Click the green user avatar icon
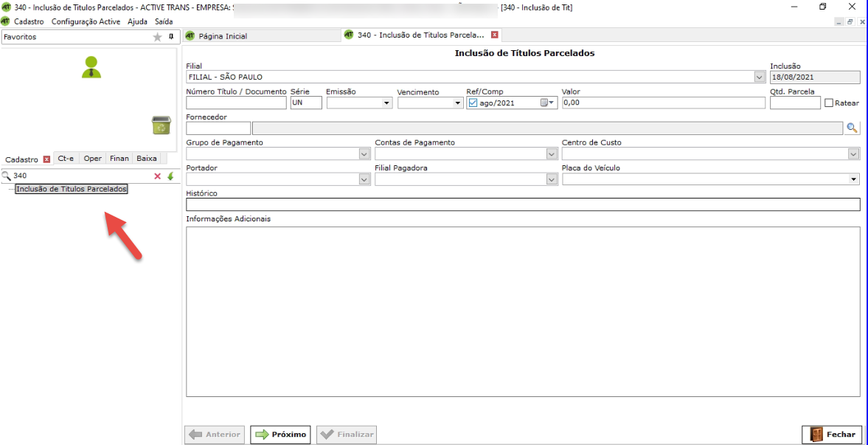Image resolution: width=868 pixels, height=445 pixels. pyautogui.click(x=91, y=67)
